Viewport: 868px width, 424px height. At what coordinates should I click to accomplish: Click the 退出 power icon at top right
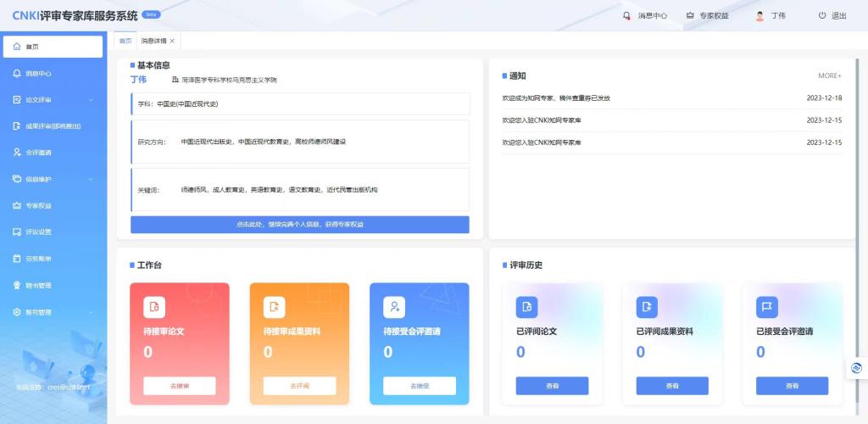(821, 15)
